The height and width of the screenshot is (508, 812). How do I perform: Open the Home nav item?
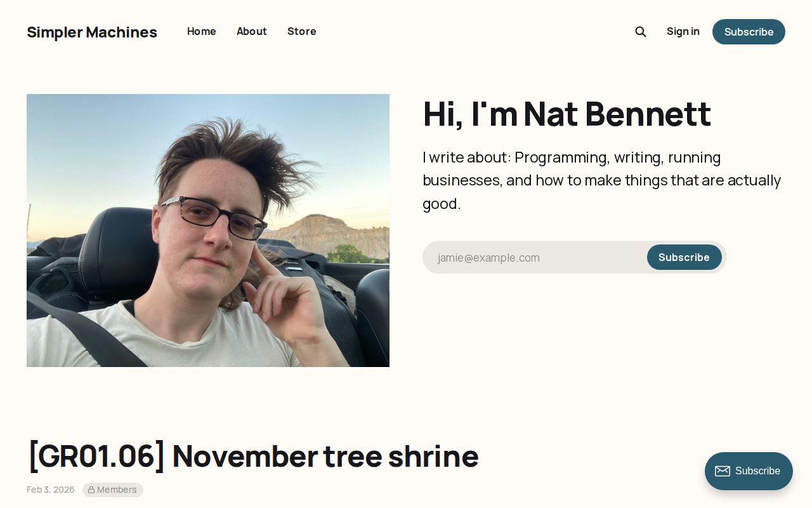(202, 31)
